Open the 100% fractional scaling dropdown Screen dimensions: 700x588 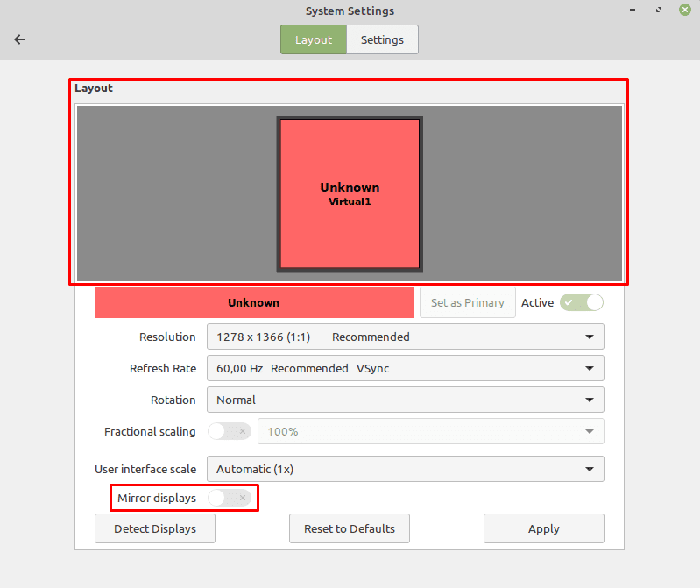(431, 431)
